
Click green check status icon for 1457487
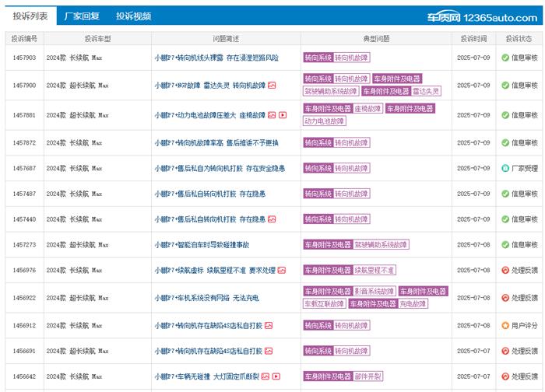point(505,194)
